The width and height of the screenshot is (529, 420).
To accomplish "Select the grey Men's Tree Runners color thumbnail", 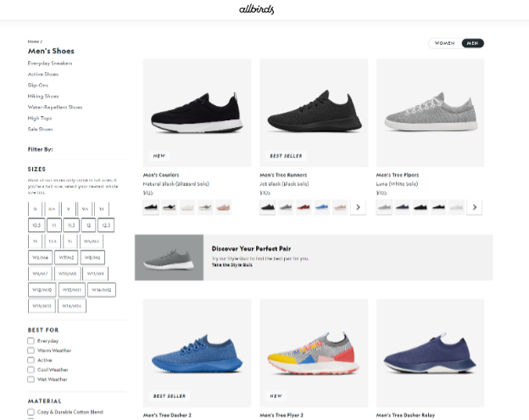I will coord(286,207).
